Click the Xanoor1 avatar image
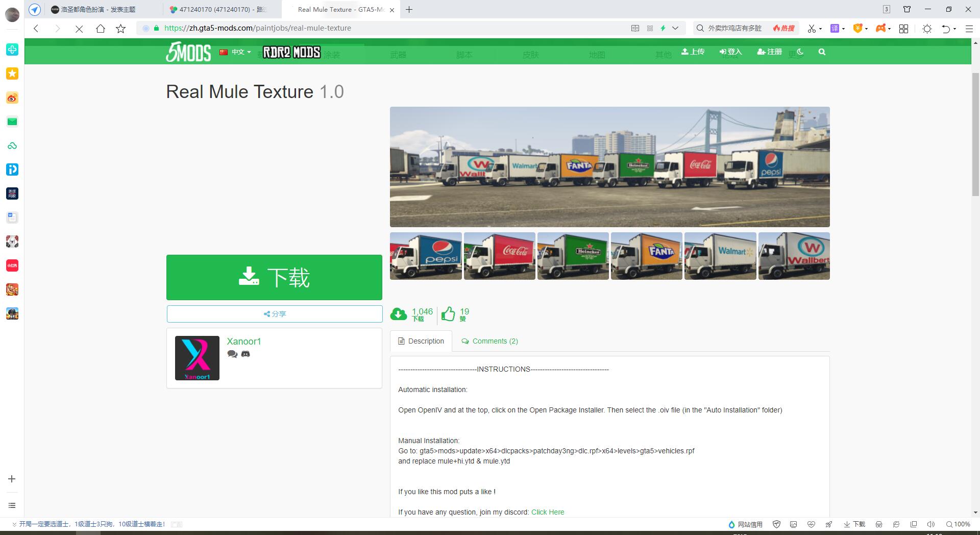 (197, 358)
